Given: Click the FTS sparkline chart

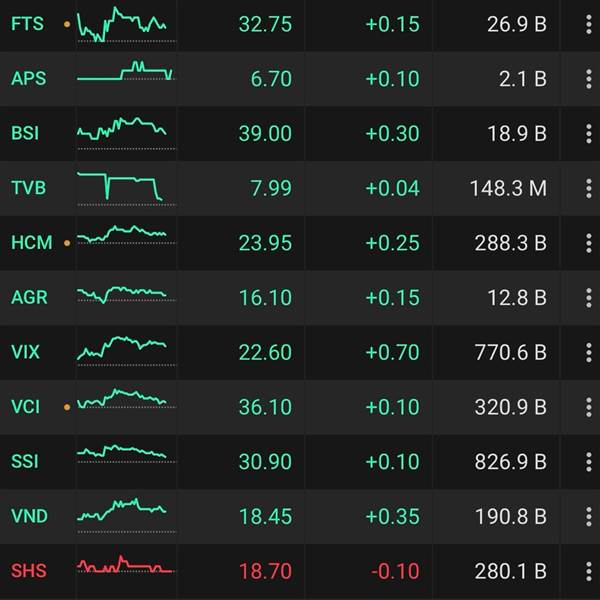Looking at the screenshot, I should (125, 24).
